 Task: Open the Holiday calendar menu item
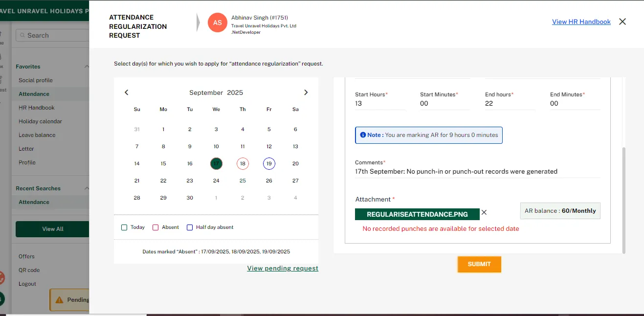pos(40,121)
